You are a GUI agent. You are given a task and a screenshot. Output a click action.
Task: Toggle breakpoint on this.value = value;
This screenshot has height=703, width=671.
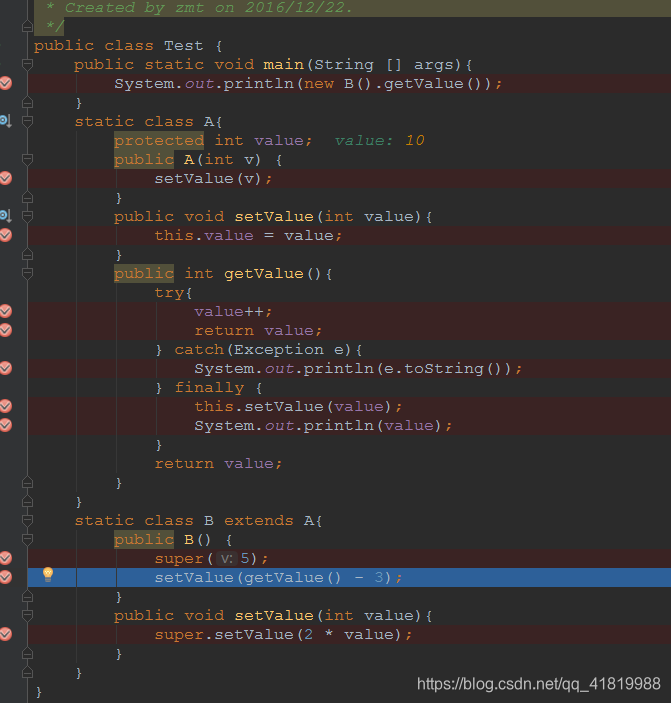point(5,235)
